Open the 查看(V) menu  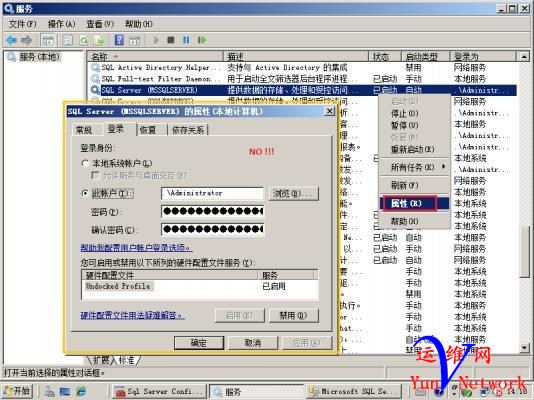pos(100,24)
